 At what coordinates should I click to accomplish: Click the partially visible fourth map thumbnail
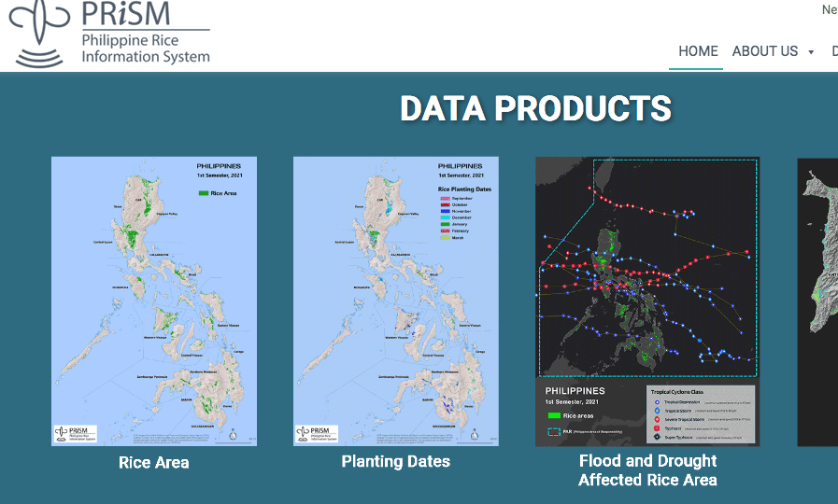click(x=818, y=301)
